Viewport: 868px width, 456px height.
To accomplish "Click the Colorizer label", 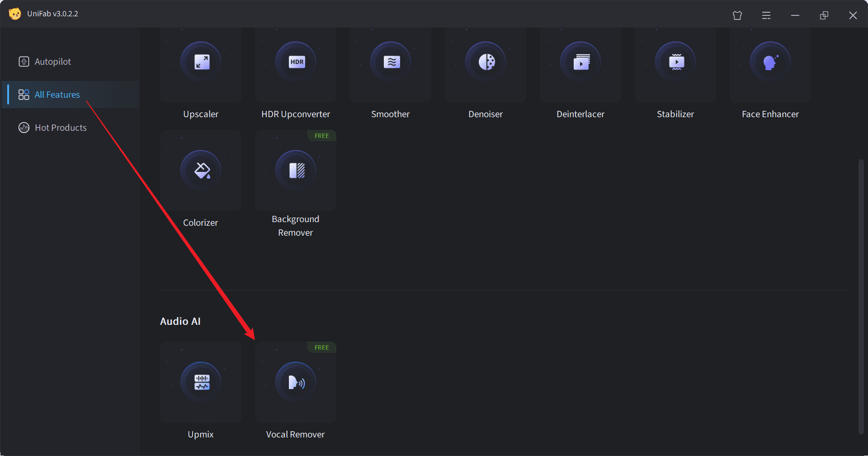I will pos(201,223).
